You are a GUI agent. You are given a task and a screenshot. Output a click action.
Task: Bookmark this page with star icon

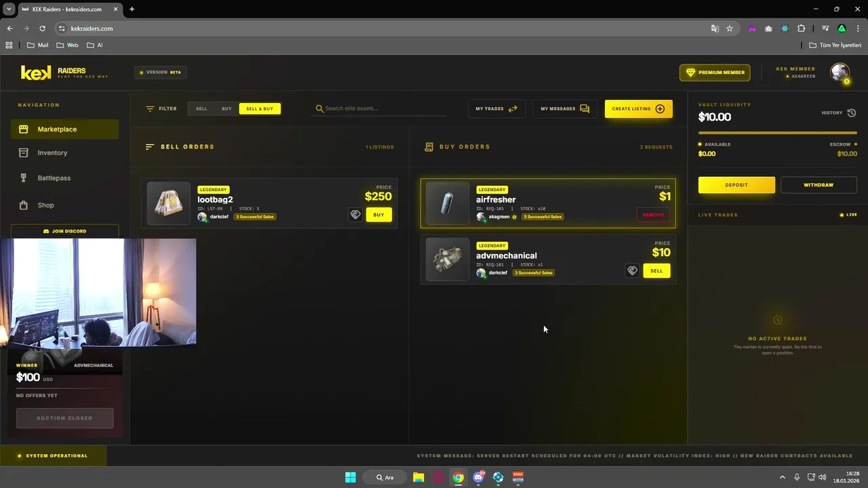click(730, 28)
